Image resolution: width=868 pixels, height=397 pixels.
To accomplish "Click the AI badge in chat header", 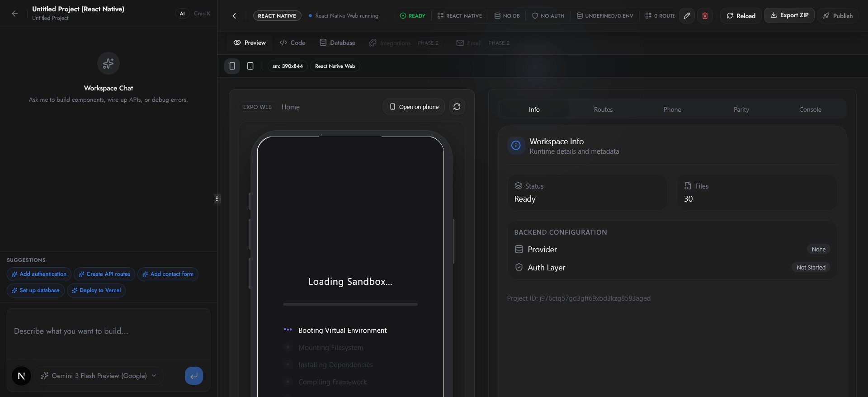I will [x=182, y=14].
